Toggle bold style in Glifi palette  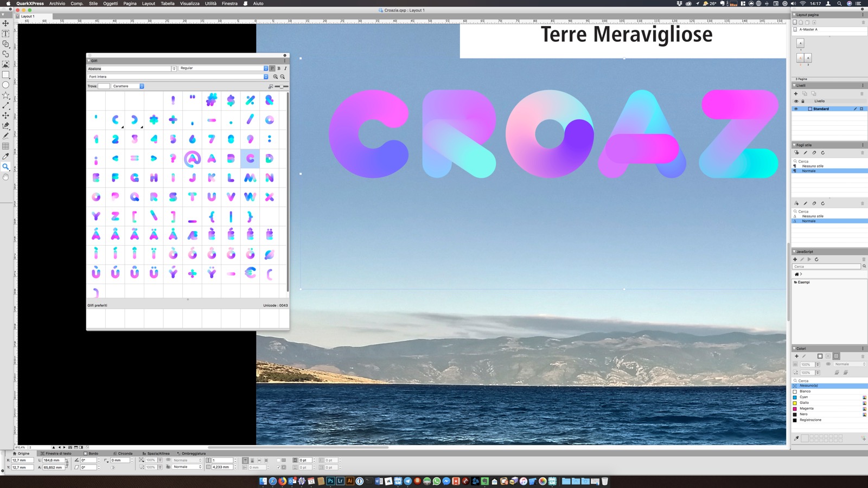(x=279, y=68)
